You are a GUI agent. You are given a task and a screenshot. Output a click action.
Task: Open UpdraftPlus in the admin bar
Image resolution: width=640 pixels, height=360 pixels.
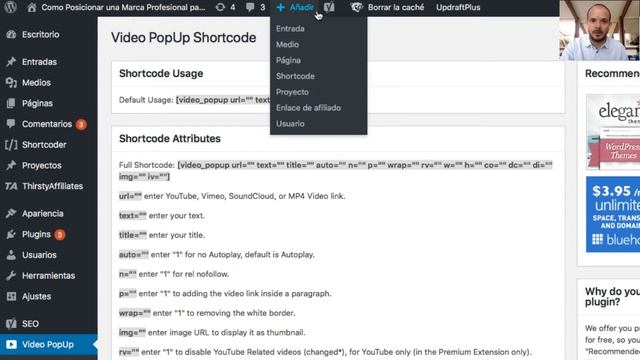[458, 7]
